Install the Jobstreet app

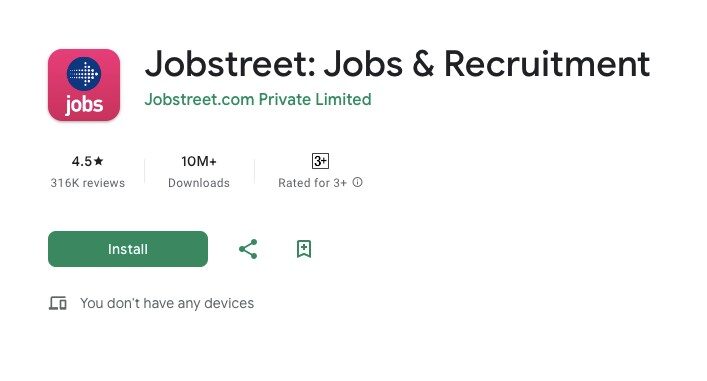(x=128, y=249)
